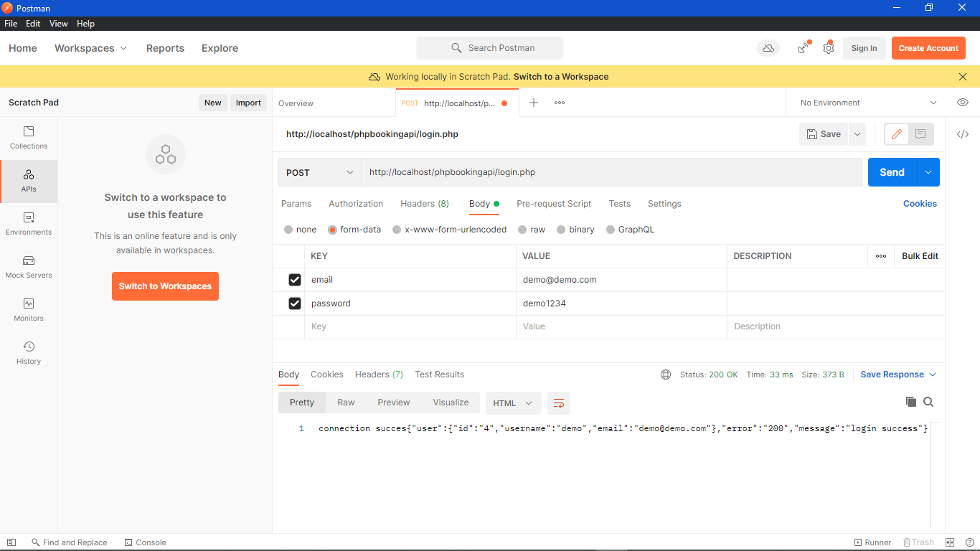
Task: Open the tab options ellipsis menu
Action: click(560, 103)
